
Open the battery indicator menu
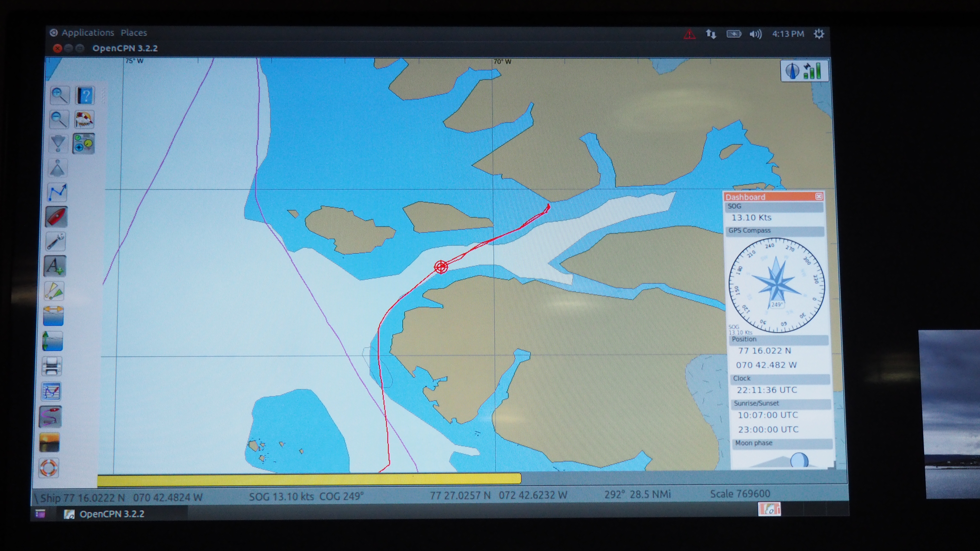(x=734, y=34)
